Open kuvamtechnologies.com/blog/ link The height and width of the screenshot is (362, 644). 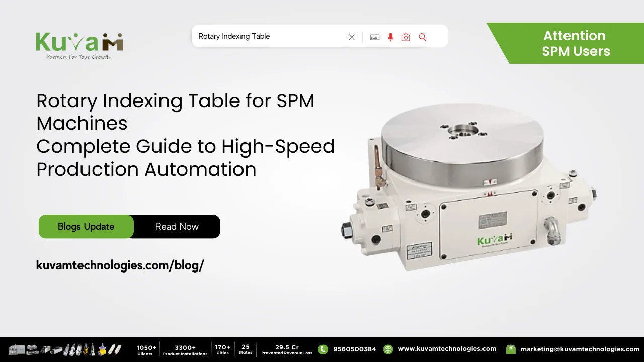click(120, 265)
